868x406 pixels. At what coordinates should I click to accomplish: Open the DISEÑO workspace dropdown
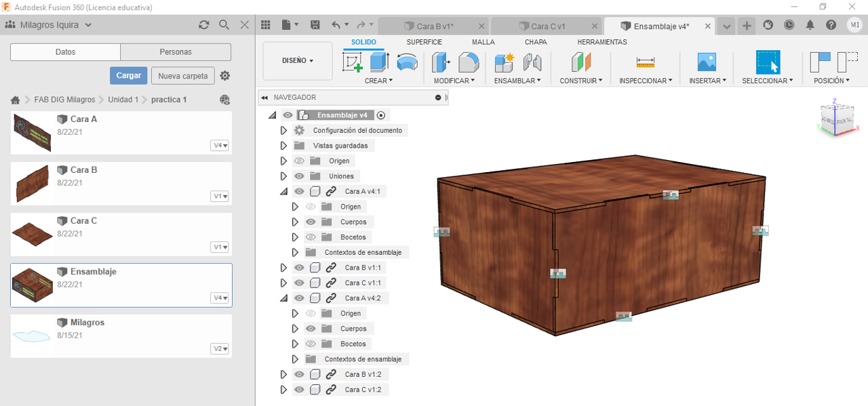(x=298, y=61)
